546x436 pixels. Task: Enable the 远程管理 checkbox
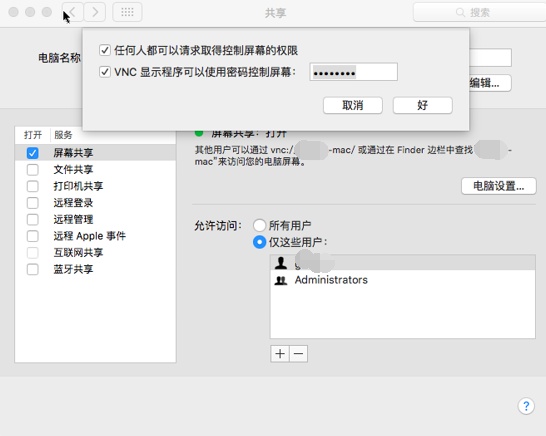tap(33, 219)
